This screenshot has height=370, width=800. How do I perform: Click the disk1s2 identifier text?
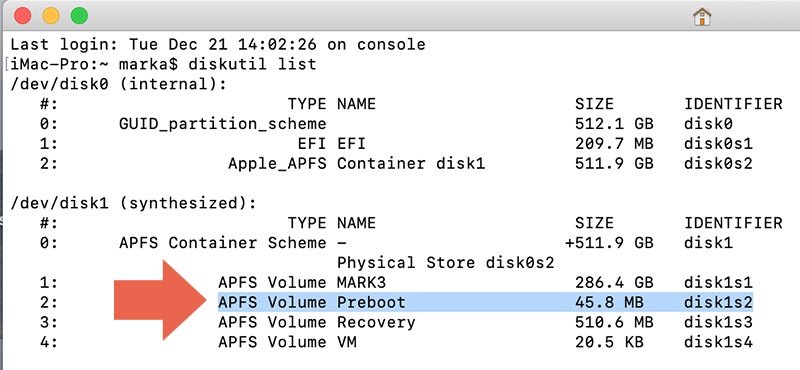pyautogui.click(x=718, y=302)
